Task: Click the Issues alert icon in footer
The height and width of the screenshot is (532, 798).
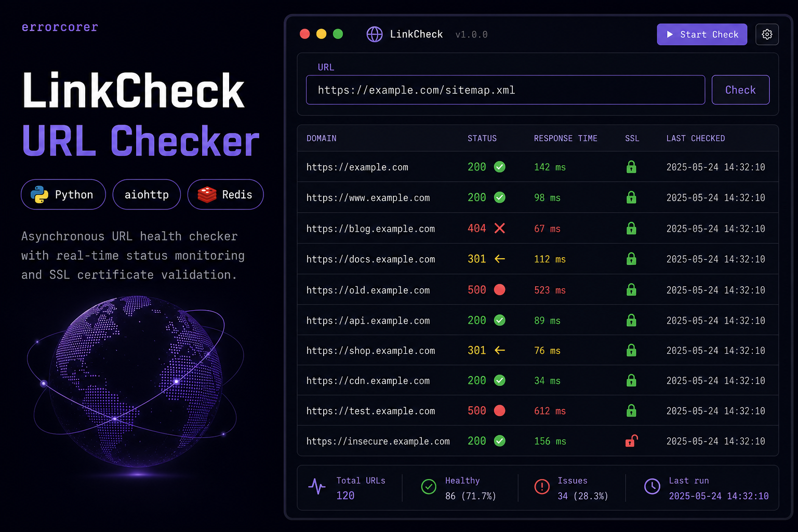Action: pos(542,486)
